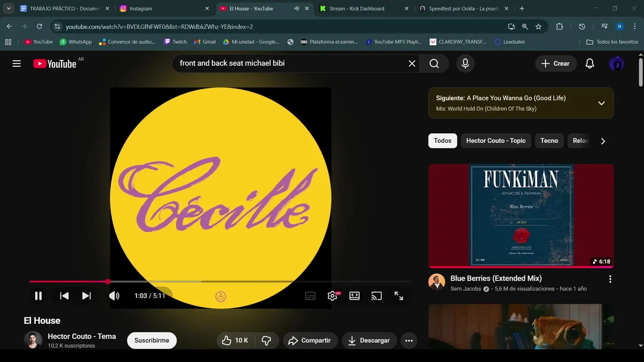Viewport: 644px width, 362px height.
Task: Go to the YouTube home logo
Action: click(x=54, y=63)
